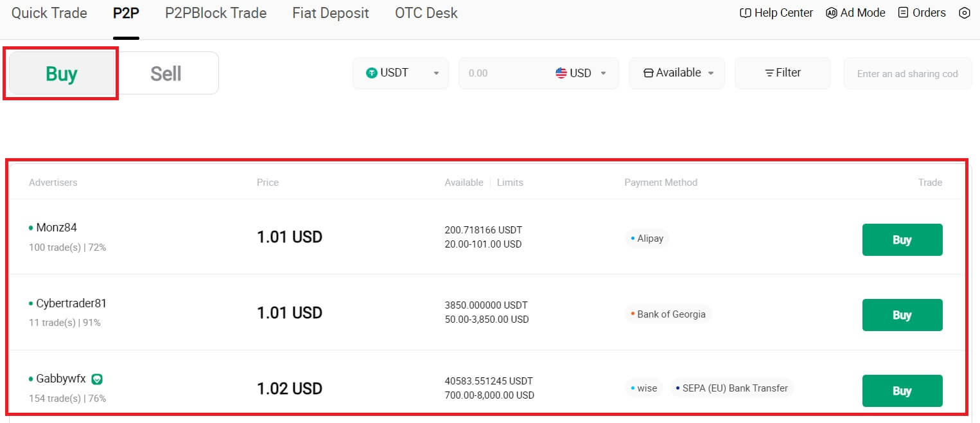The image size is (980, 423).
Task: Switch to the P2PBlock Trade tab
Action: click(x=215, y=13)
